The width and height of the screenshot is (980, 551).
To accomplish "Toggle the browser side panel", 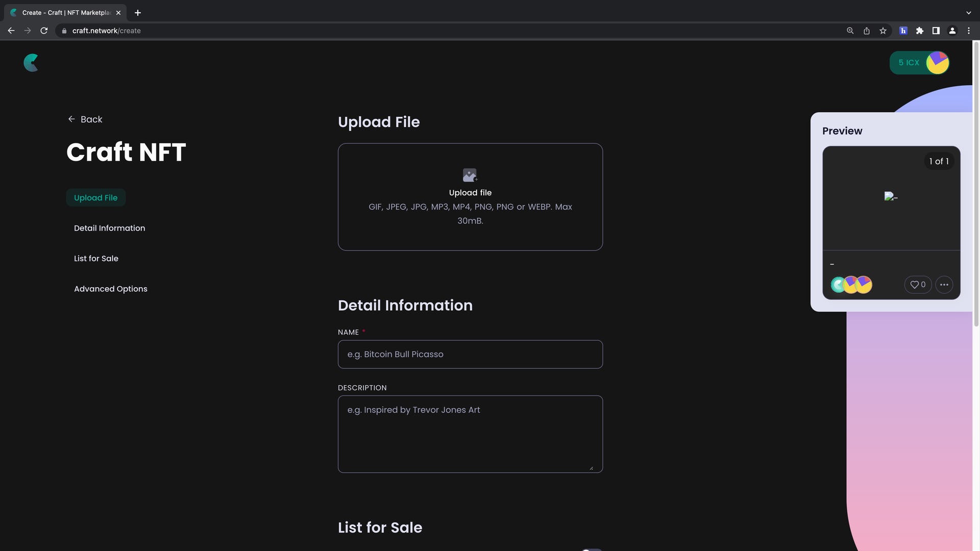I will pos(936,31).
